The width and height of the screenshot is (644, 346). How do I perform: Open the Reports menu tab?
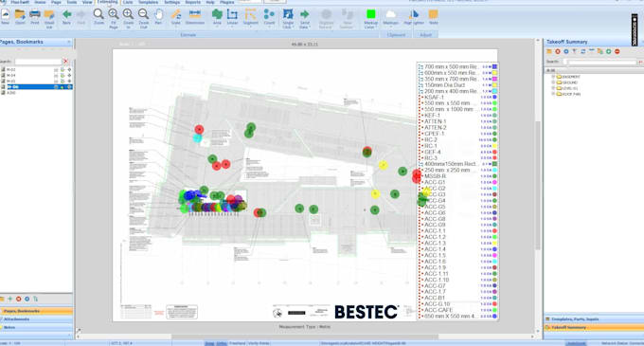click(192, 2)
